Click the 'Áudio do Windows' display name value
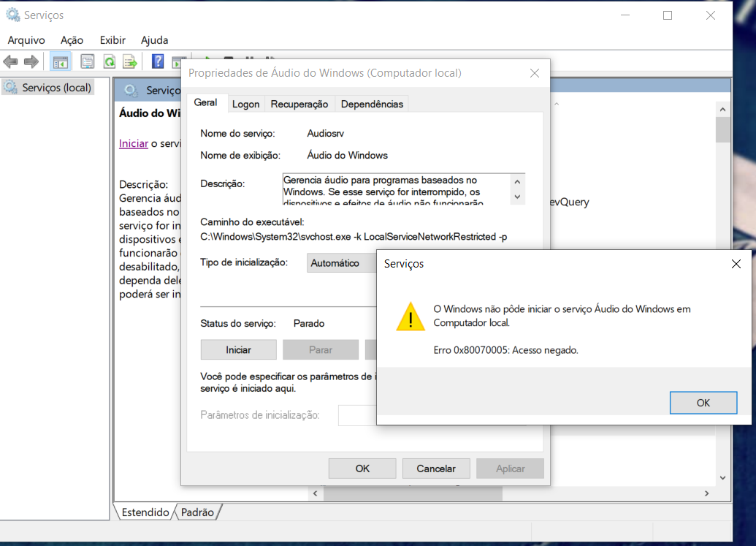 coord(347,155)
